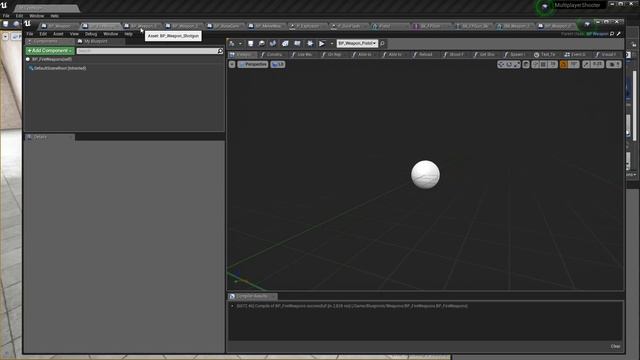Select BP_FireWeapons(self) in component tree
640x360 pixels.
pos(52,59)
